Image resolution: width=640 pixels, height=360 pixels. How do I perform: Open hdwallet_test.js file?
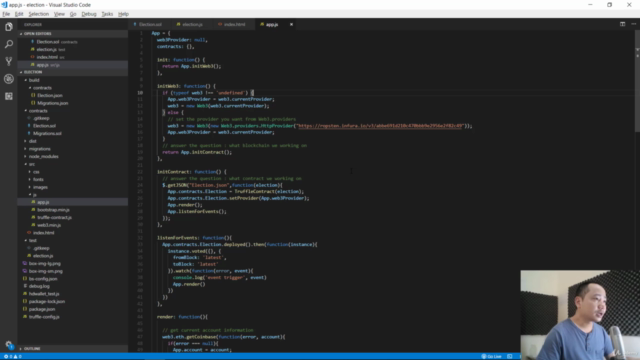(x=73, y=294)
